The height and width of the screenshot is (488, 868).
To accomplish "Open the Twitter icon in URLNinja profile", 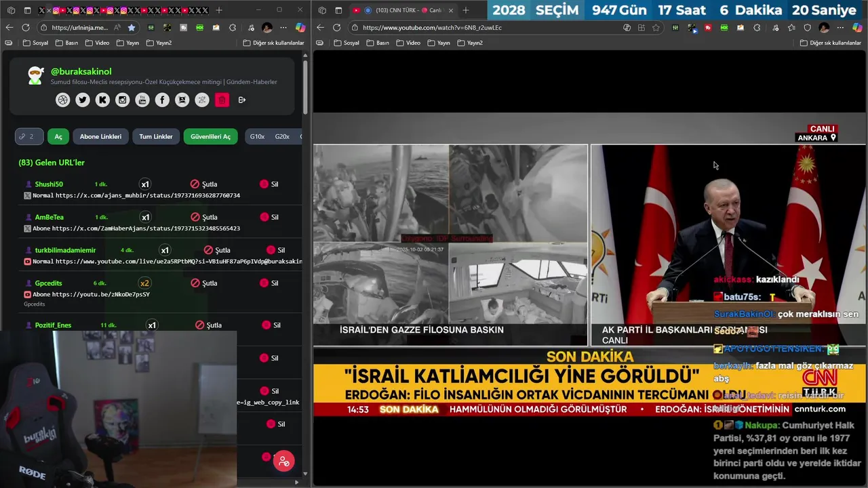I will (83, 100).
